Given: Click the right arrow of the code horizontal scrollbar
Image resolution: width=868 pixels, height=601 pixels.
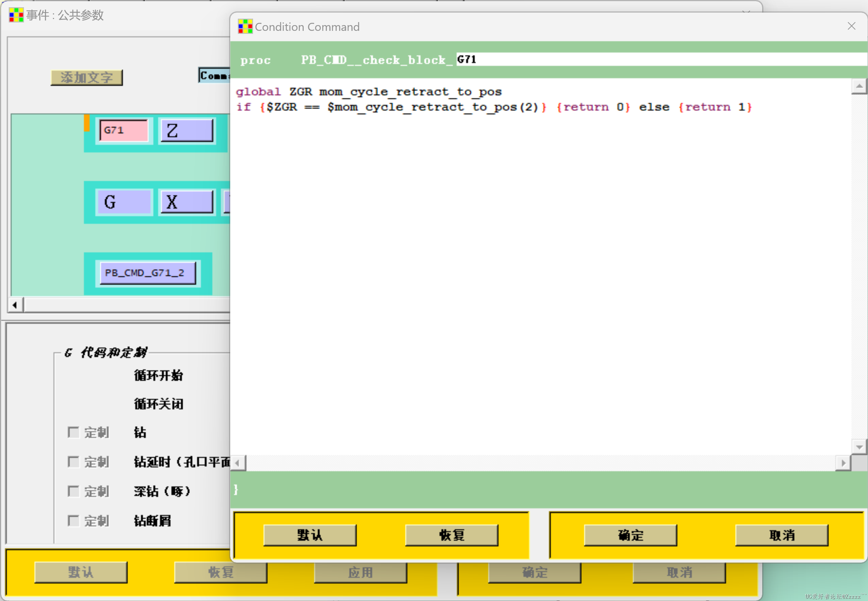Looking at the screenshot, I should 843,463.
